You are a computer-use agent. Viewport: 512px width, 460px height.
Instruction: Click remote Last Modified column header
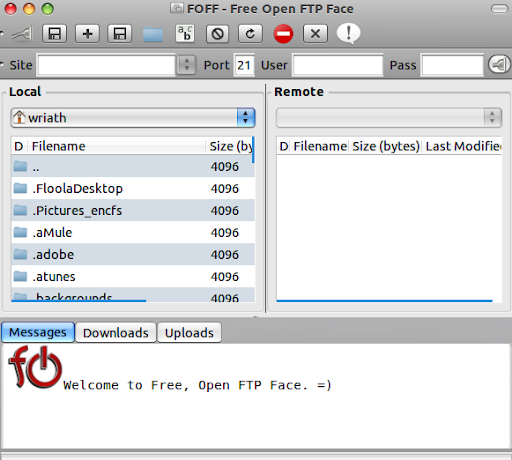coord(463,146)
